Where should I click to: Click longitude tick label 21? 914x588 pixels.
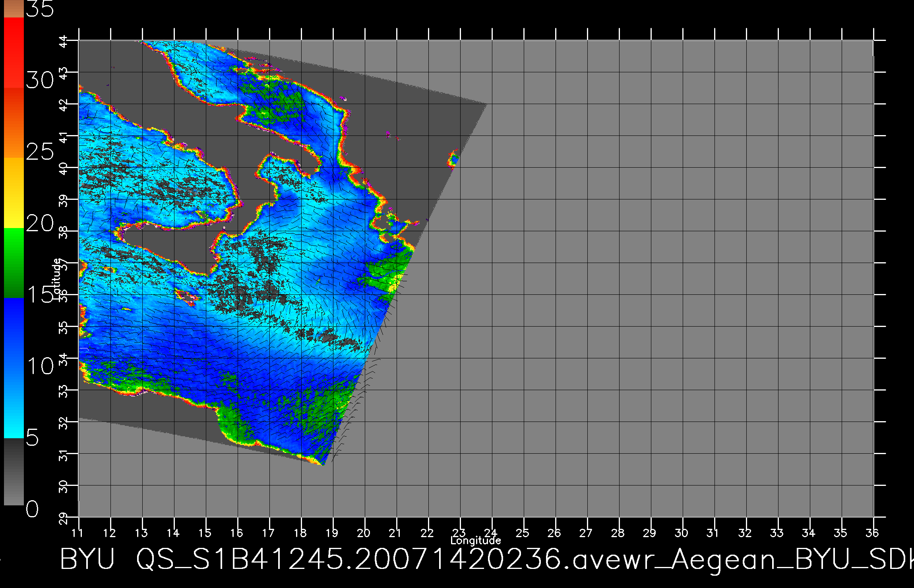(395, 533)
